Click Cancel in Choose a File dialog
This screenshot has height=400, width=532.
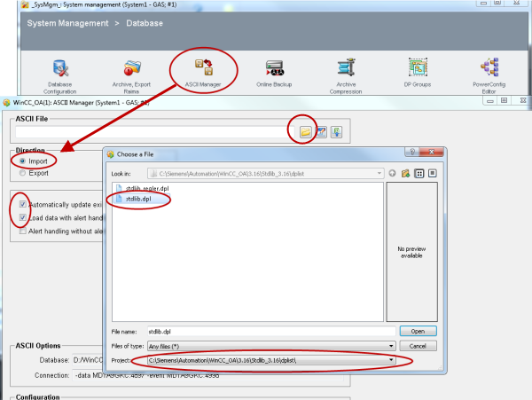point(419,346)
